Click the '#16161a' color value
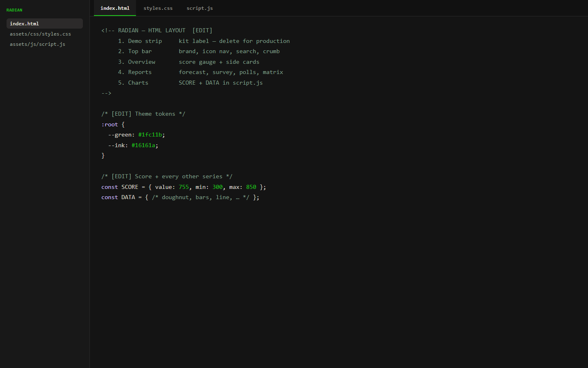588x368 pixels. click(x=143, y=145)
